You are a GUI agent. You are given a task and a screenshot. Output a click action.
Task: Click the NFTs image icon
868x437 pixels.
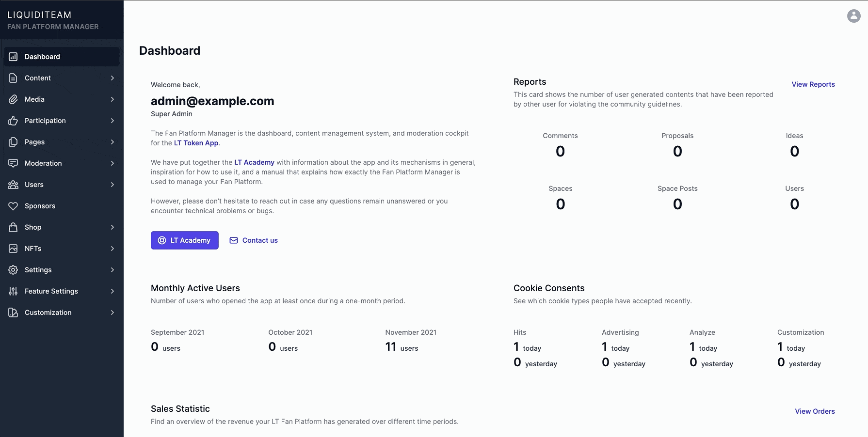point(13,249)
